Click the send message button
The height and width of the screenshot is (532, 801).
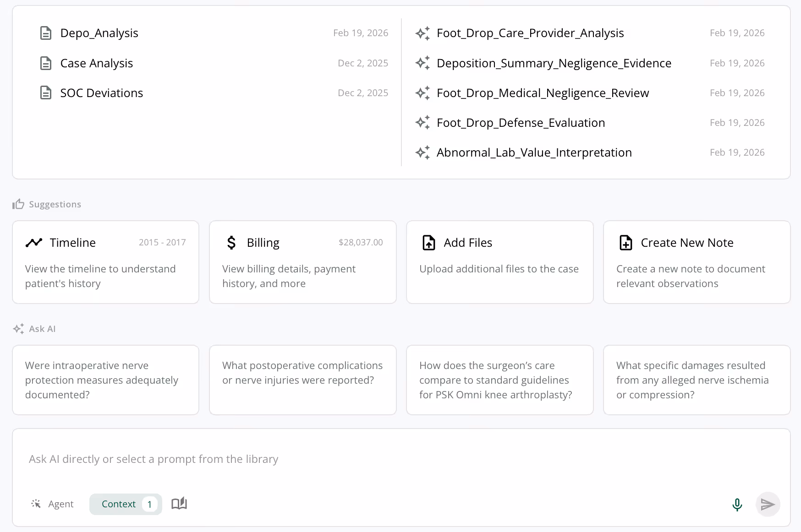(768, 504)
